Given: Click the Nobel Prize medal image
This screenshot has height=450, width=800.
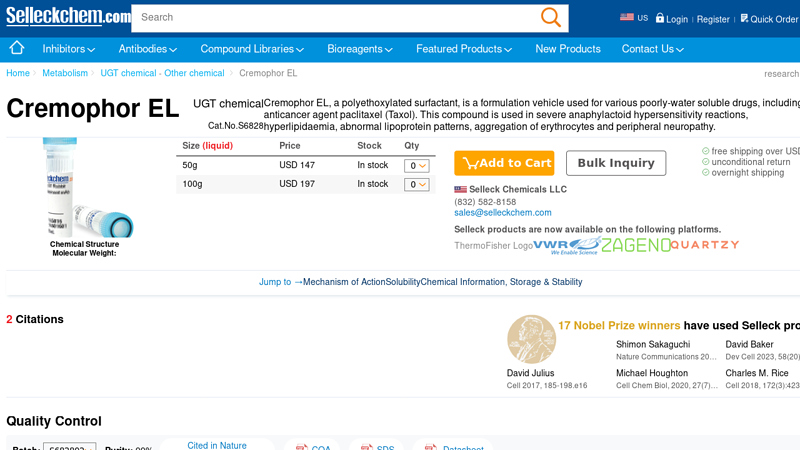Looking at the screenshot, I should click(531, 341).
